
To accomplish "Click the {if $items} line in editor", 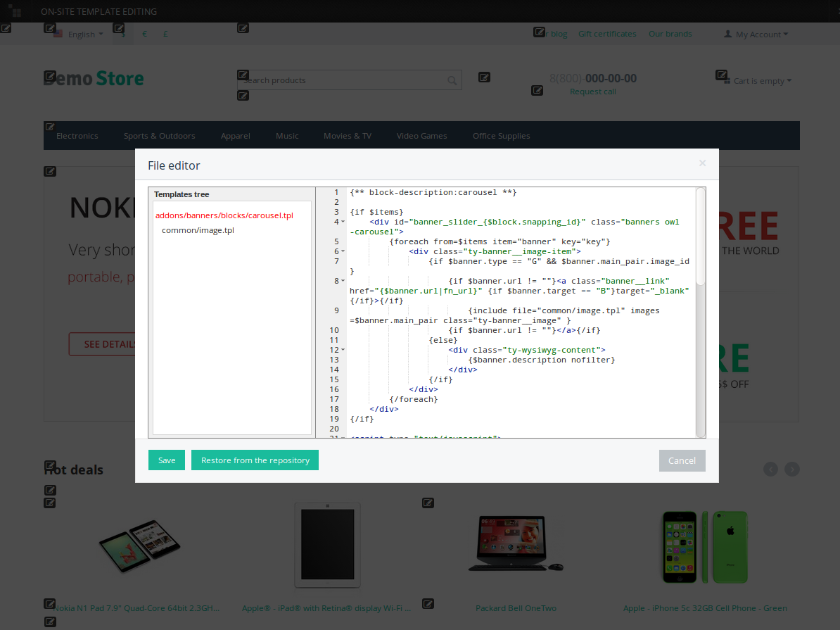I will tap(376, 212).
